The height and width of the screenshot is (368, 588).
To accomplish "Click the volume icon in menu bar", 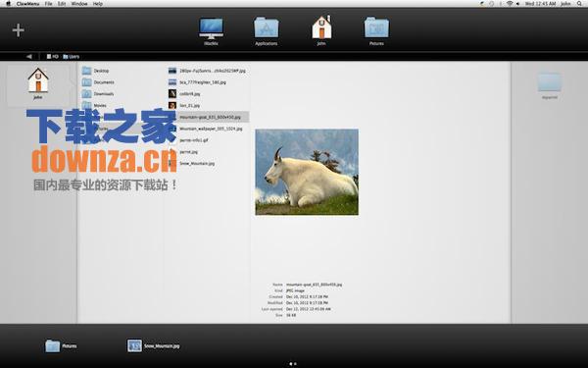I will 517,3.
